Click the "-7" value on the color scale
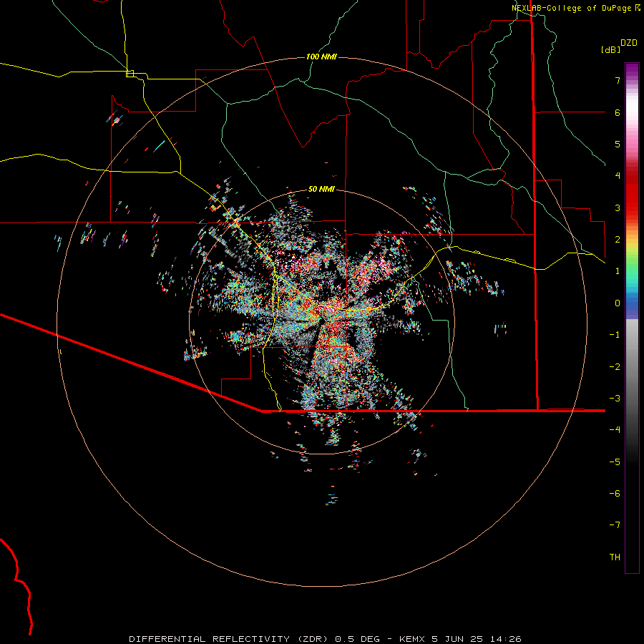This screenshot has height=644, width=644. (x=615, y=525)
